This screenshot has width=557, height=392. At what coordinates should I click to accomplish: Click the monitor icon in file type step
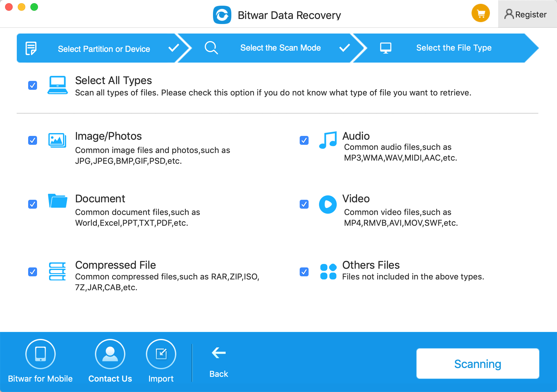385,48
